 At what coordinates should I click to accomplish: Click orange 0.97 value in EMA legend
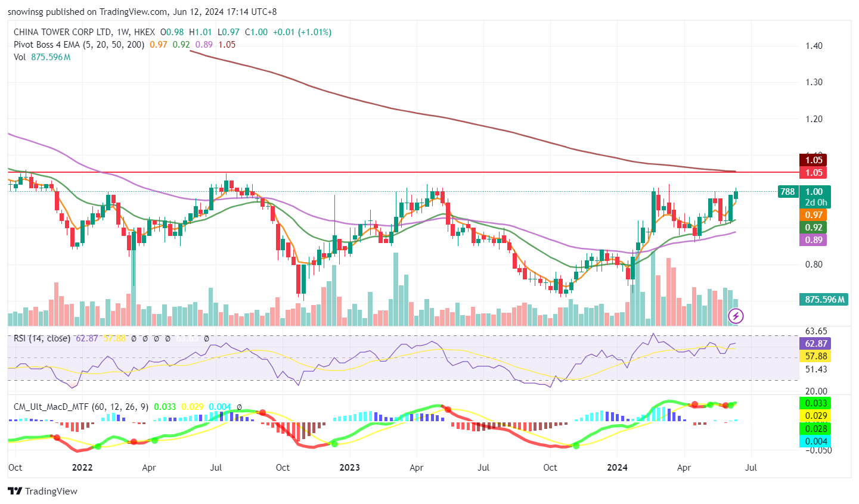(159, 45)
